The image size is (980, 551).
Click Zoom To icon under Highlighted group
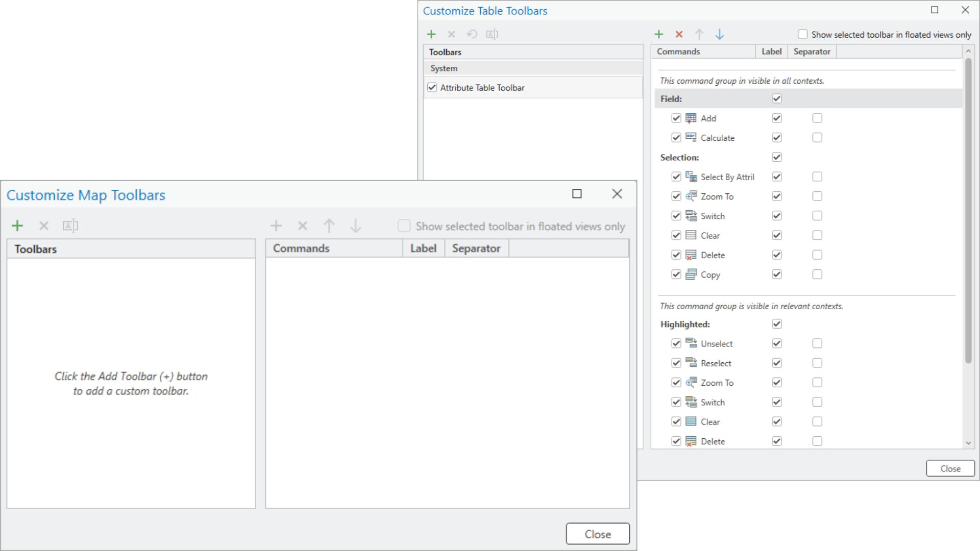point(691,383)
